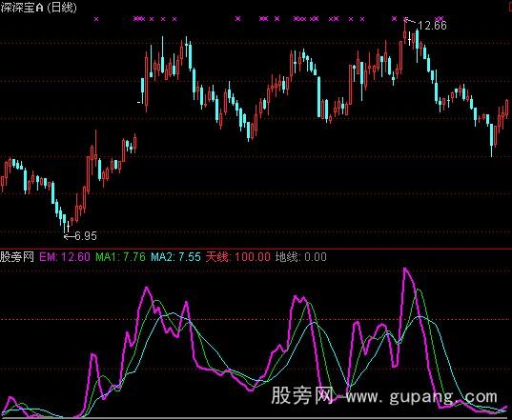
Task: Click the EM: 12.60 indicator value
Action: pyautogui.click(x=65, y=256)
